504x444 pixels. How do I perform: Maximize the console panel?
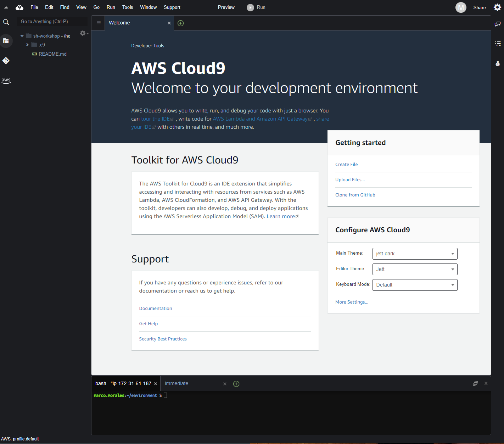(x=475, y=383)
